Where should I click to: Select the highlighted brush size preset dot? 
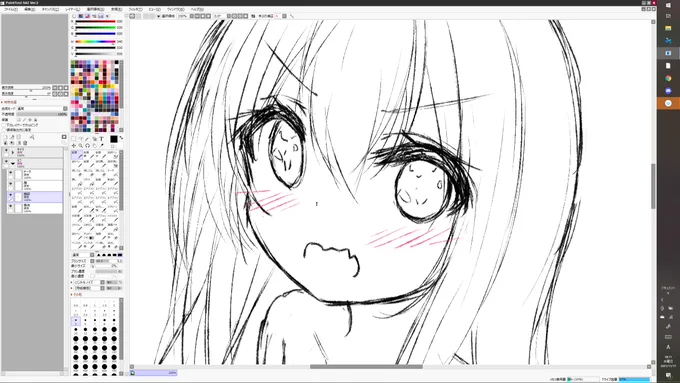[x=76, y=322]
